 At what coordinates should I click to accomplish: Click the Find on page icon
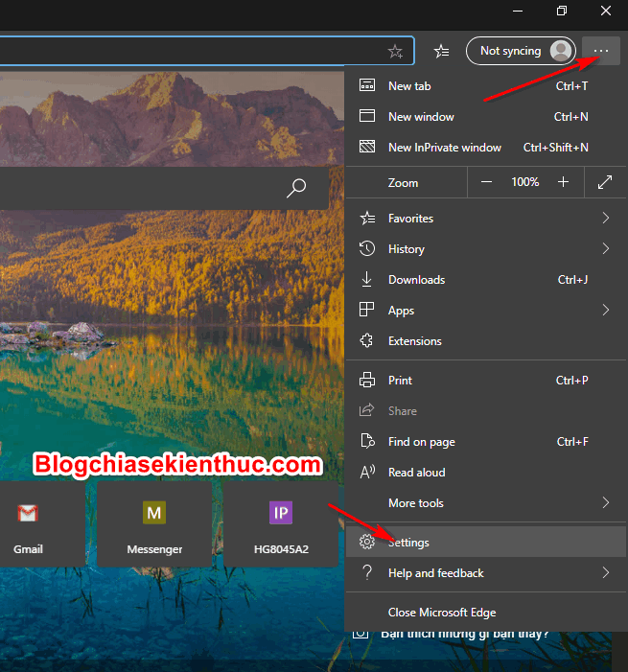pos(367,441)
